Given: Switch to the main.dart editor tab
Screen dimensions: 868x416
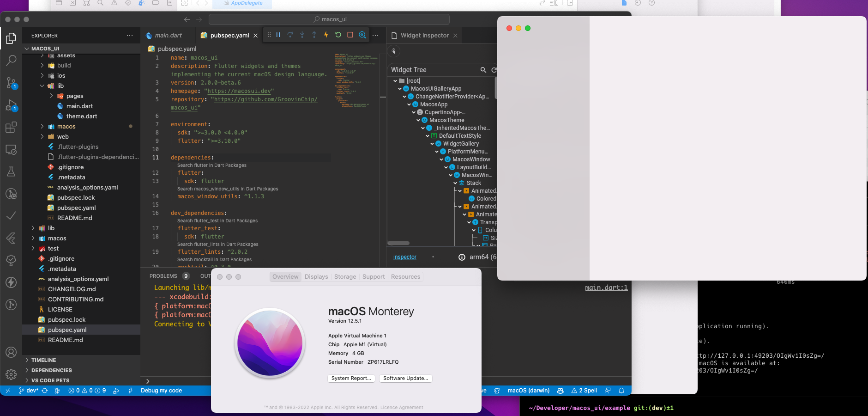Looking at the screenshot, I should click(x=168, y=35).
